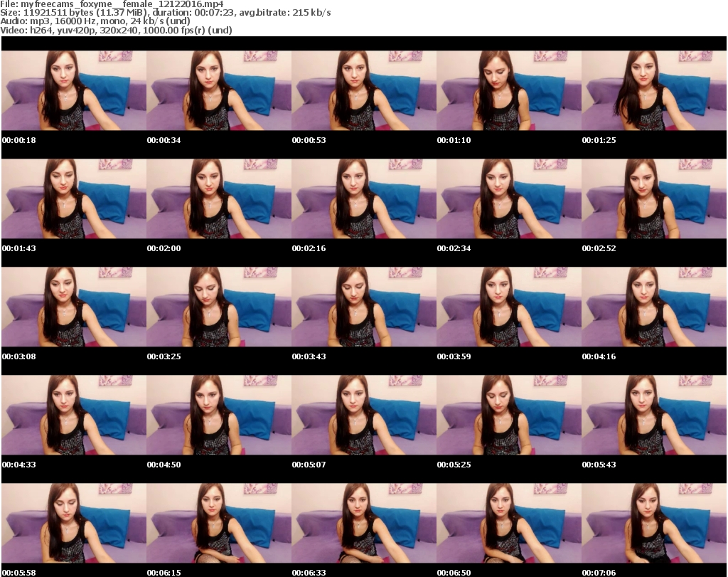Select the thumbnail above timestamp 00:06:50
The image size is (728, 577).
point(509,523)
